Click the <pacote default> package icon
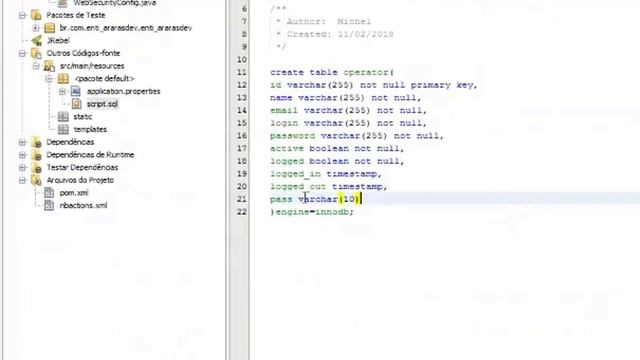 (x=63, y=79)
